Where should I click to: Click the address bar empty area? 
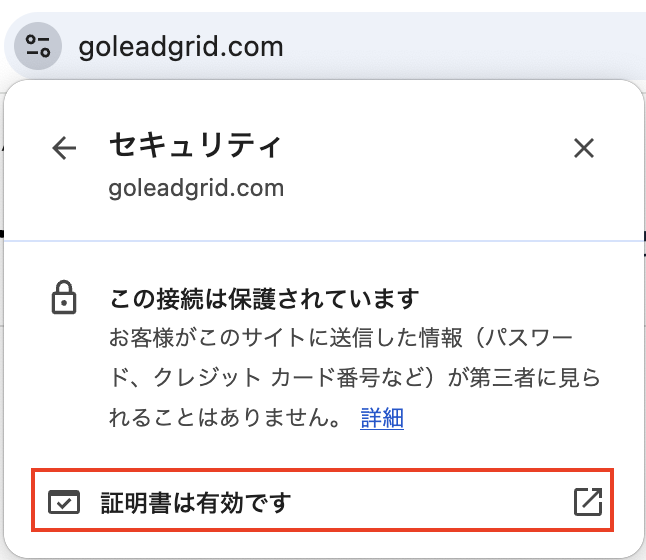pyautogui.click(x=461, y=46)
